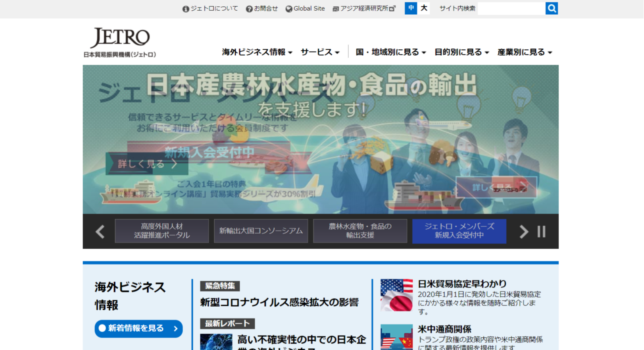
Task: Open ジェトロについて info link
Action: pos(210,8)
